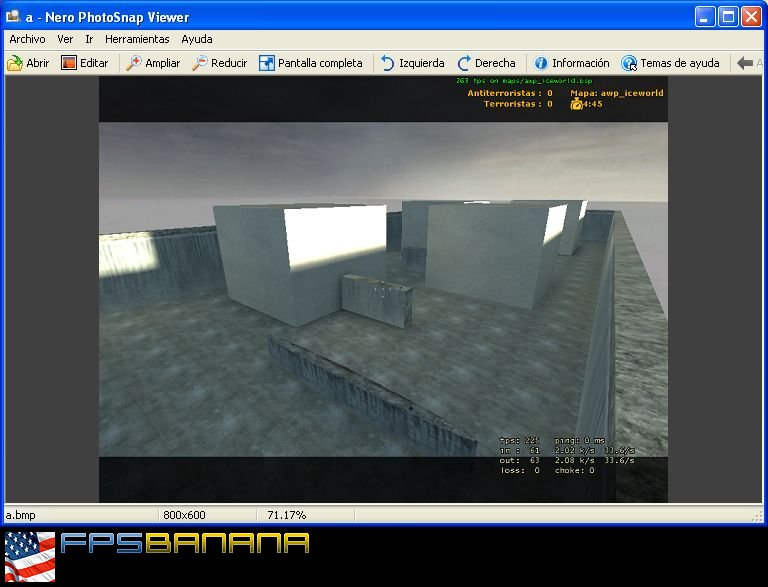Click the Nero PhotoSnap title bar icon
This screenshot has height=587, width=768.
12,17
